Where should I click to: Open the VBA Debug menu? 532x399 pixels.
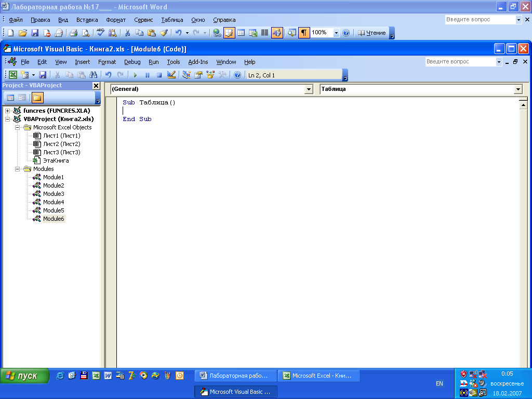(132, 62)
